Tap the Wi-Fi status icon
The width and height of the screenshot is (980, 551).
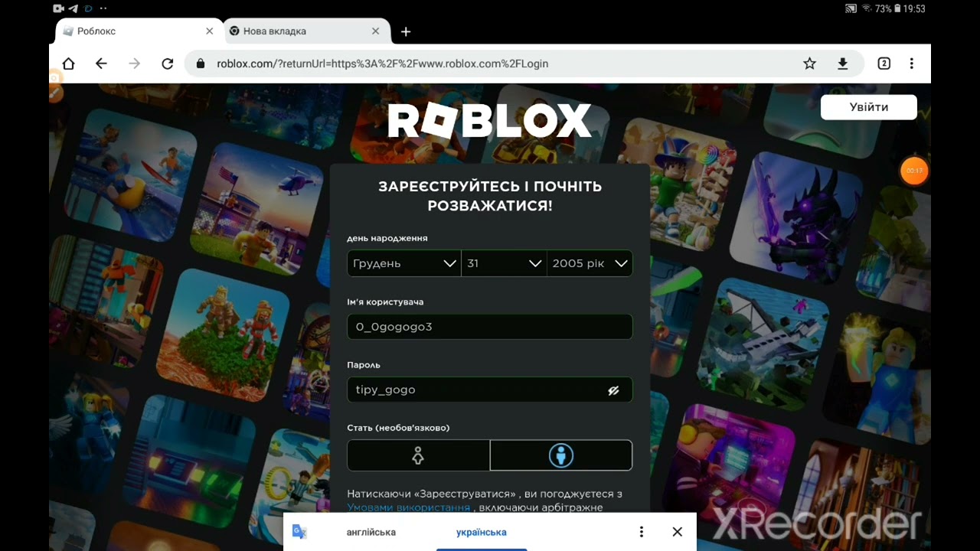click(867, 9)
